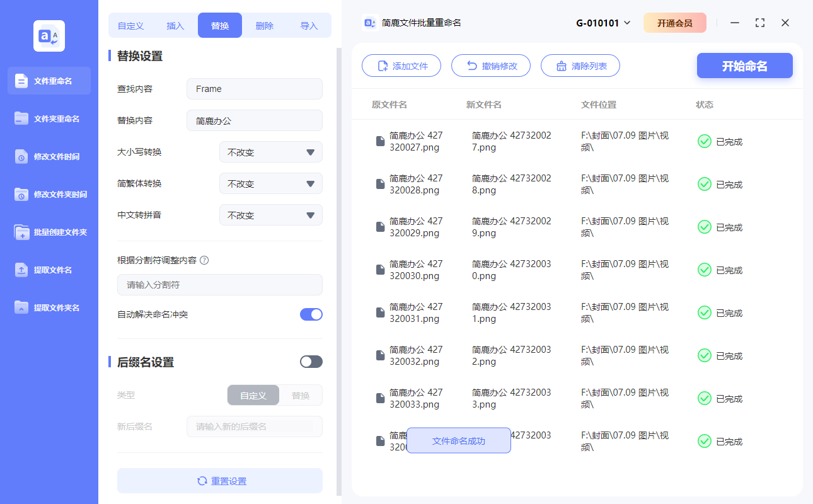Image resolution: width=813 pixels, height=504 pixels.
Task: Click the 已完成 checkmark for 427320029.png
Action: [705, 227]
